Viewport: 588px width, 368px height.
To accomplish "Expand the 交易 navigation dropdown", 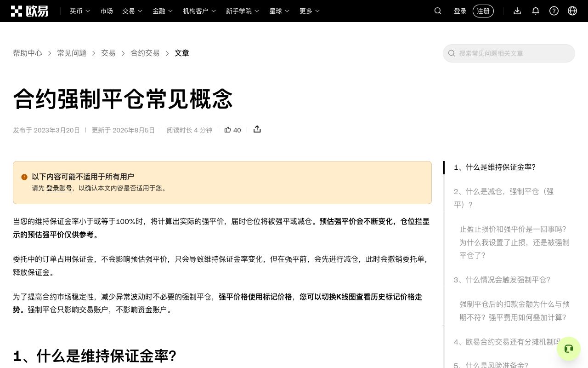I will [x=132, y=11].
